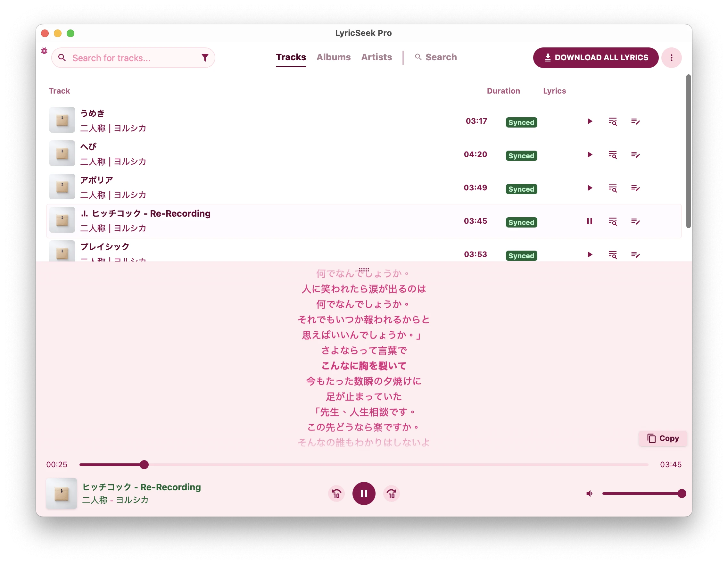Click the lyrics panel drag handle
Image resolution: width=728 pixels, height=564 pixels.
(x=364, y=270)
